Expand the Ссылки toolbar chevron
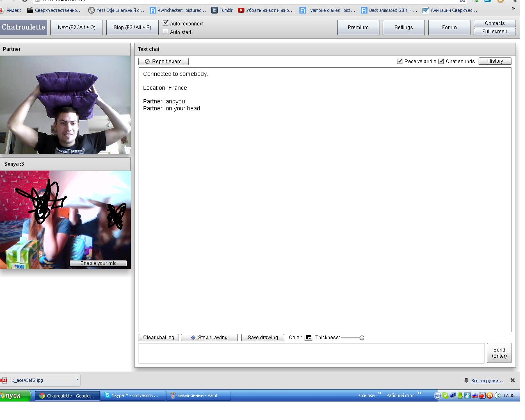 coord(379,394)
